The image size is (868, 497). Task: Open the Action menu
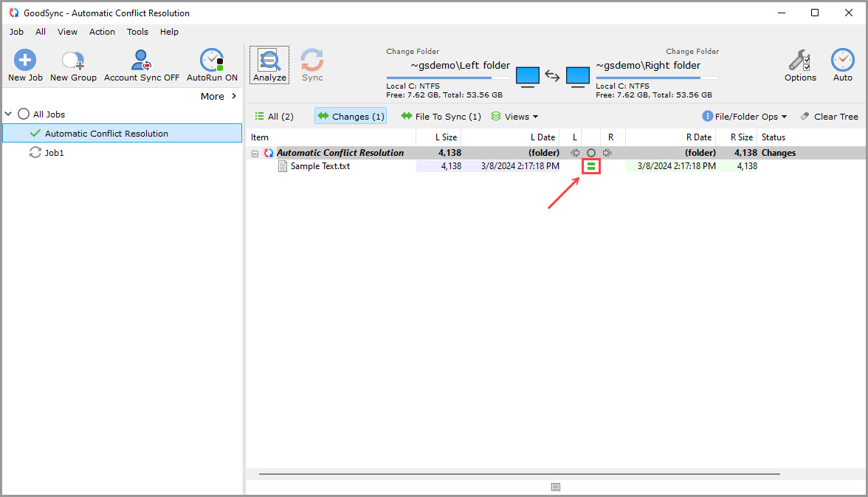tap(103, 32)
